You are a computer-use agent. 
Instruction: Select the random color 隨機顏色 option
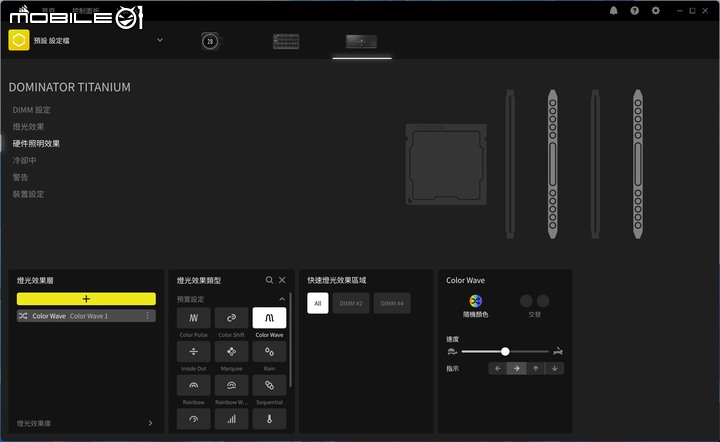coord(476,306)
